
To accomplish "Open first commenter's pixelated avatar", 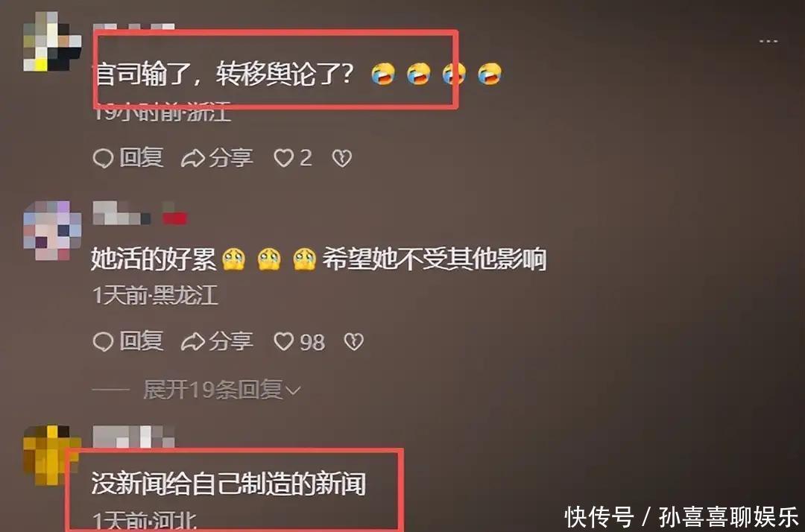I will pyautogui.click(x=52, y=41).
